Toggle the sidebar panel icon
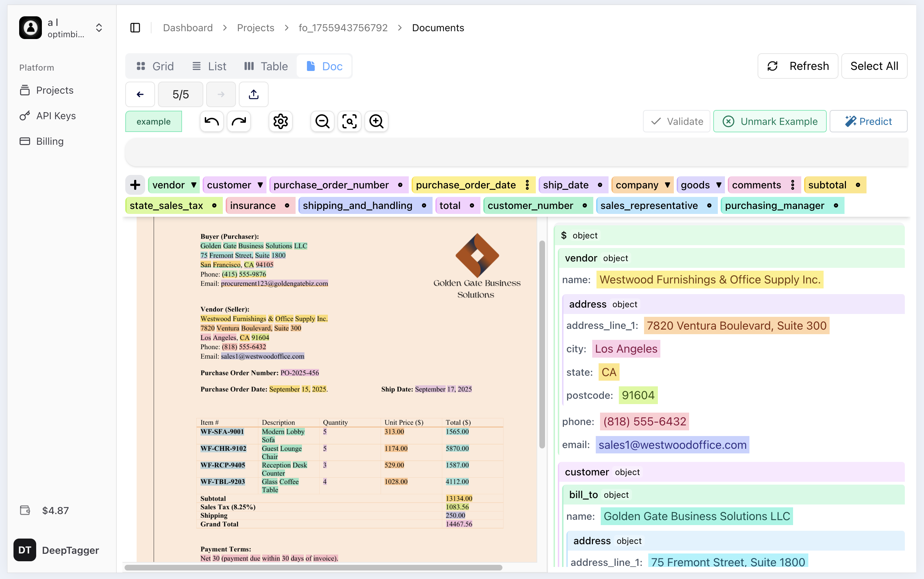 tap(135, 28)
